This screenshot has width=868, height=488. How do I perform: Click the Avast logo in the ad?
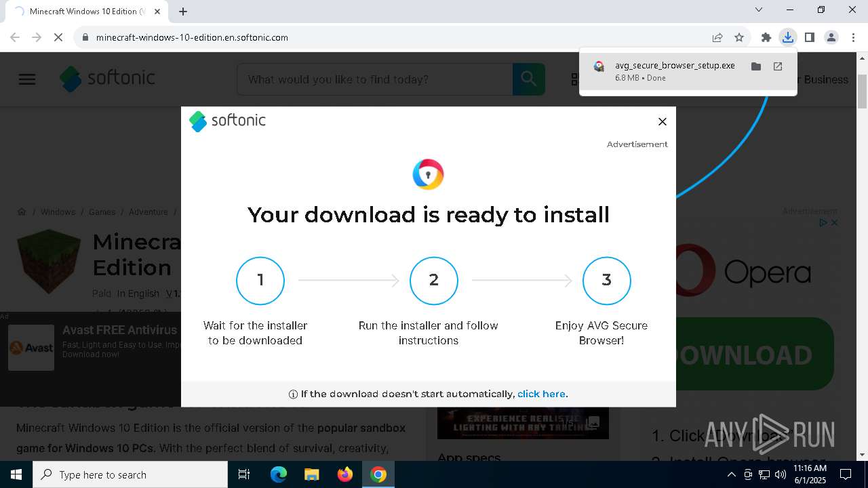tap(31, 348)
